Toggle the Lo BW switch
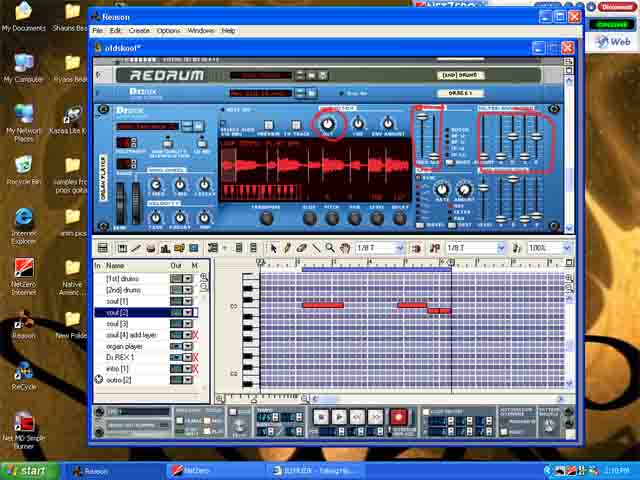Screen dimensions: 640x480 coord(202,143)
